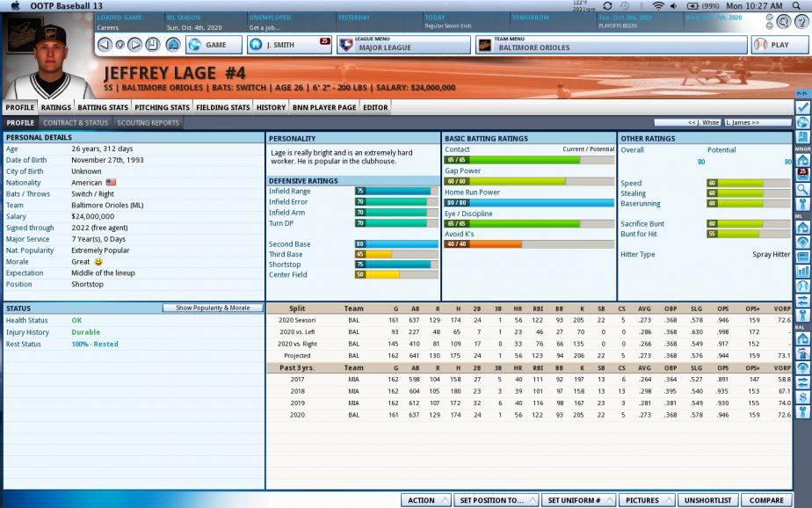Toggle the UNSHORTLIST button

[707, 500]
